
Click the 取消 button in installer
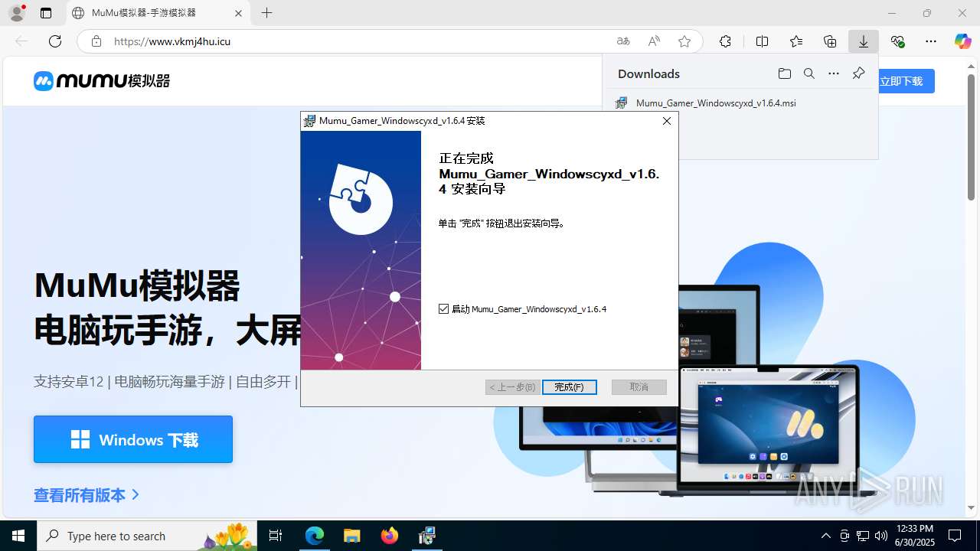[x=639, y=387]
